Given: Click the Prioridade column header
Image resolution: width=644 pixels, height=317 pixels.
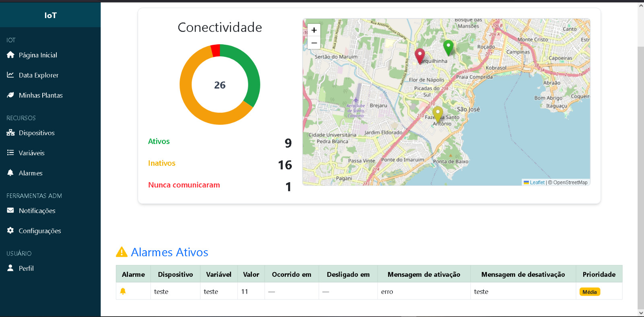Looking at the screenshot, I should (599, 274).
